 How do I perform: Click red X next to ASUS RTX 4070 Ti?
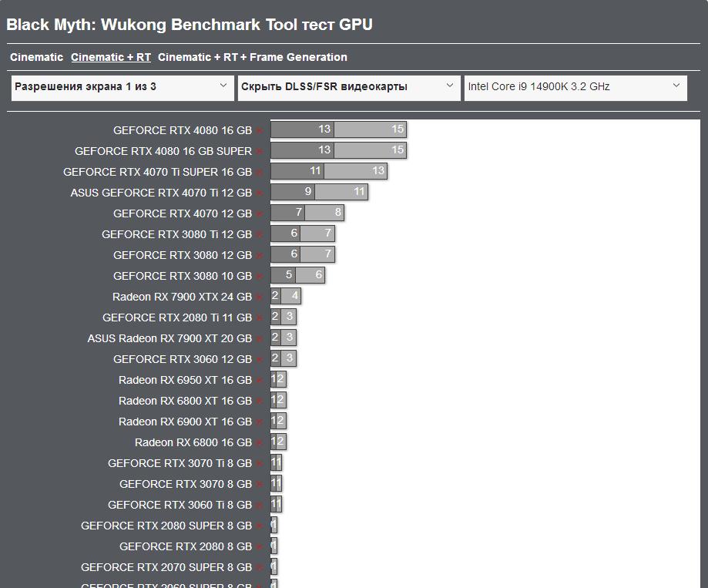(259, 193)
